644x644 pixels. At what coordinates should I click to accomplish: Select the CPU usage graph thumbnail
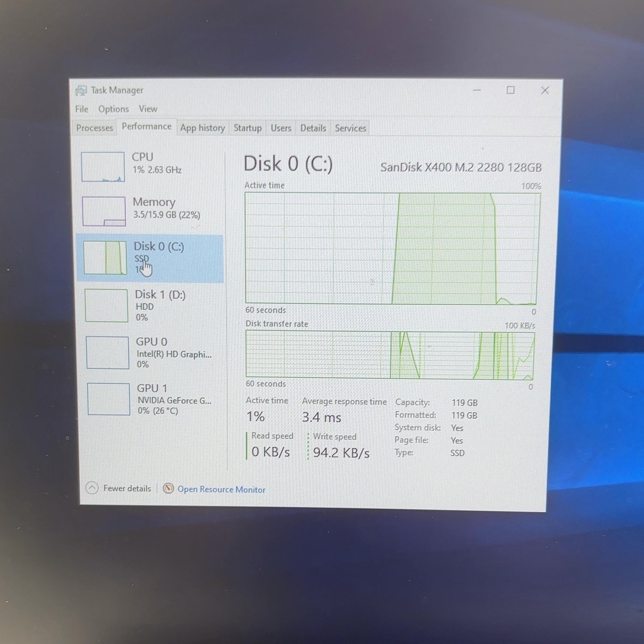click(x=103, y=167)
